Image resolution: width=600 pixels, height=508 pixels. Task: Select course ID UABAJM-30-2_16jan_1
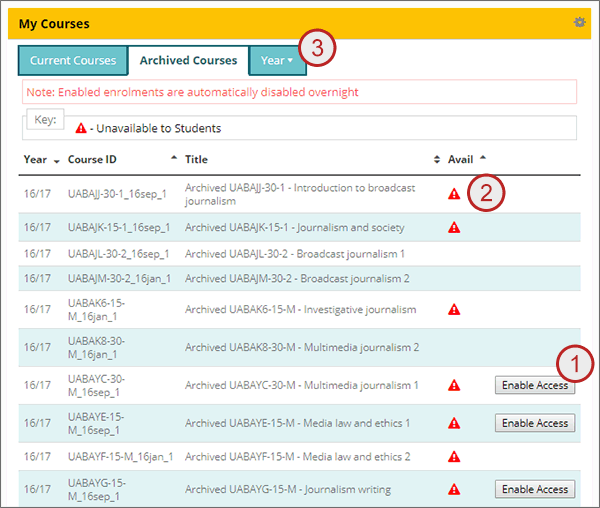click(119, 278)
